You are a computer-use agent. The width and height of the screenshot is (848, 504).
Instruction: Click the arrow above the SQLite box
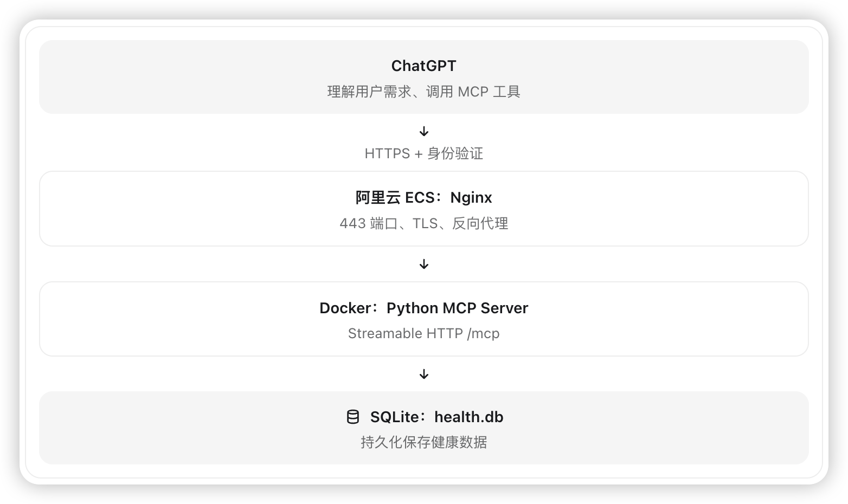click(424, 374)
